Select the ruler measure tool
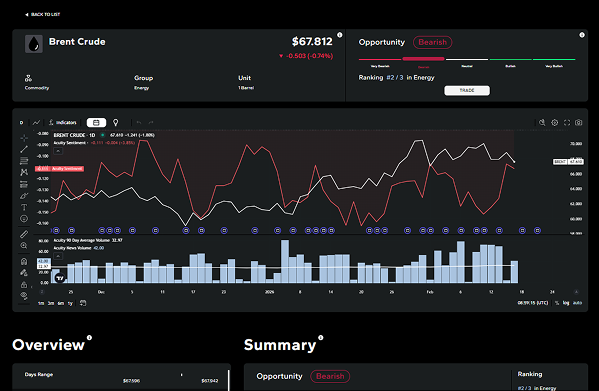The width and height of the screenshot is (599, 391). tap(24, 234)
